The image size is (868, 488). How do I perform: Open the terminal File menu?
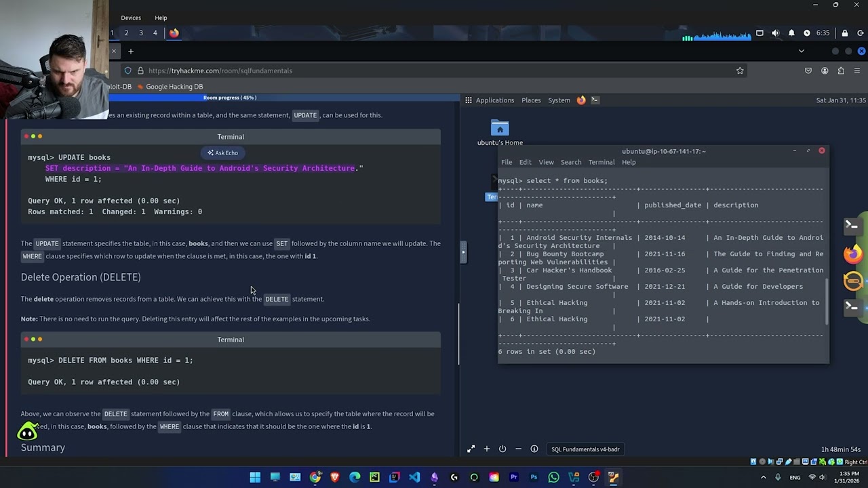pos(507,162)
